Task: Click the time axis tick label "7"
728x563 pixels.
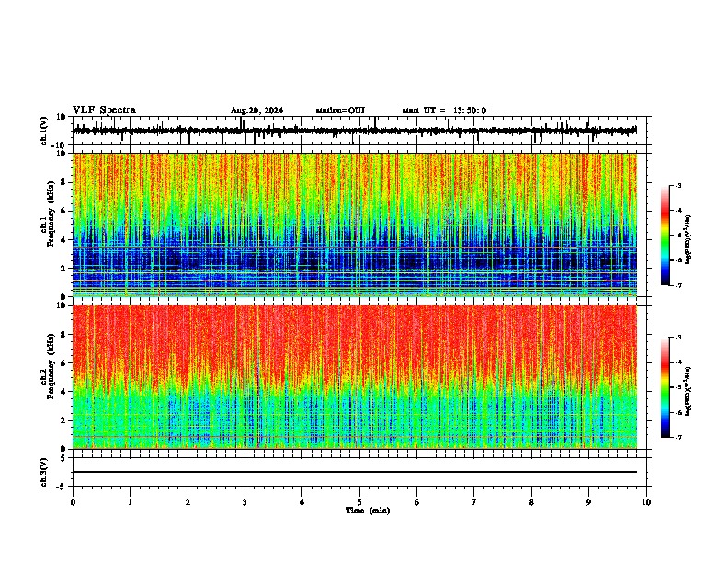Action: coord(474,502)
